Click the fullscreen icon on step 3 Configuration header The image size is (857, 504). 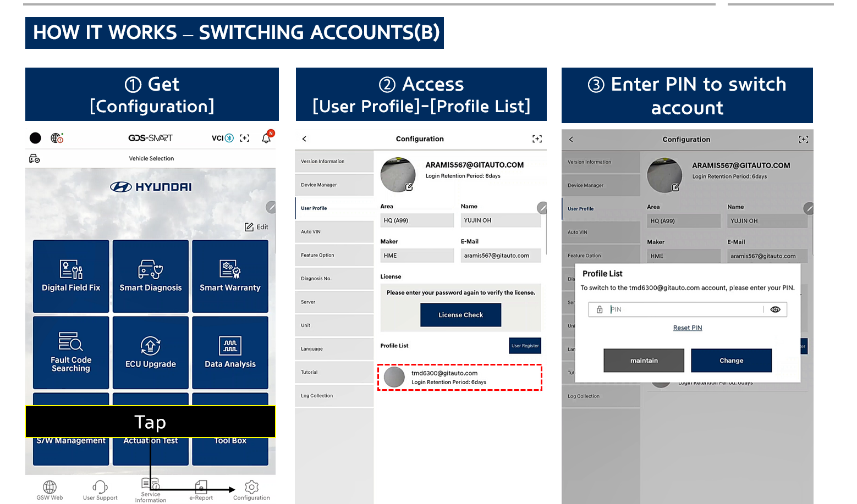point(804,140)
